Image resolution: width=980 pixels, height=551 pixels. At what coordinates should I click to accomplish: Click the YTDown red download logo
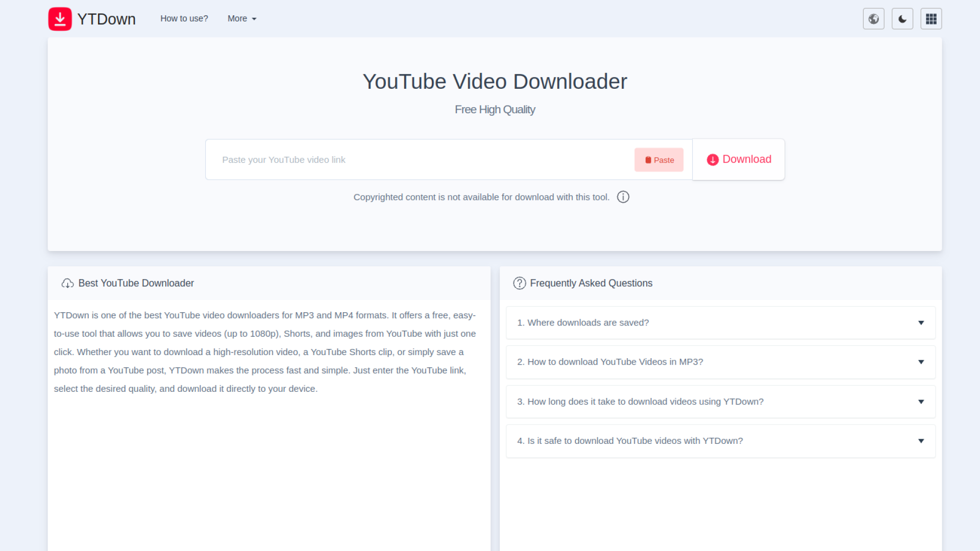60,18
